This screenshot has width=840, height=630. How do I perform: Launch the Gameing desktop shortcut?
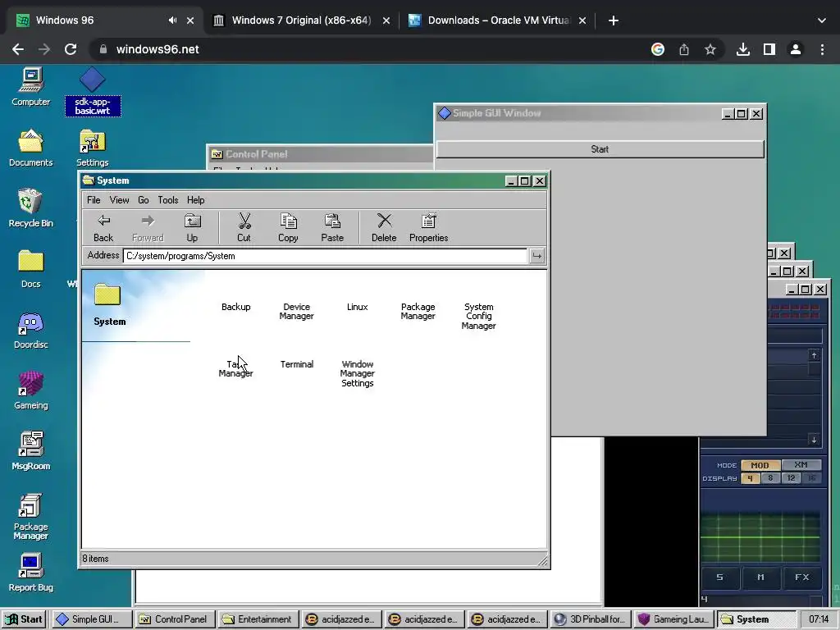[30, 390]
